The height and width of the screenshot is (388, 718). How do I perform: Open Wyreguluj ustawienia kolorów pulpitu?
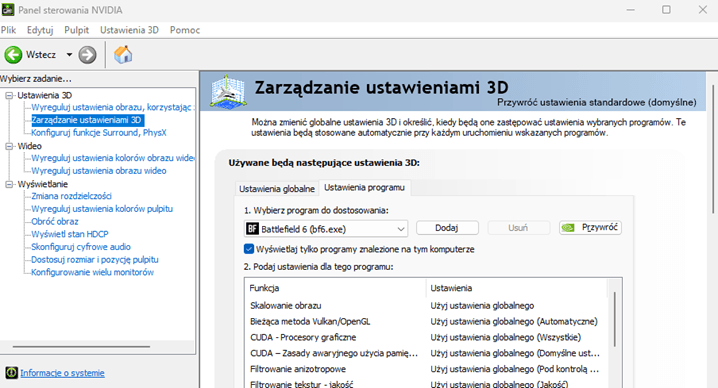(102, 209)
